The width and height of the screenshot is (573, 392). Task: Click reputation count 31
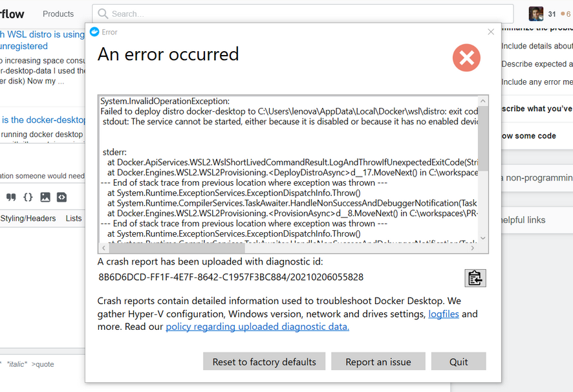point(552,14)
